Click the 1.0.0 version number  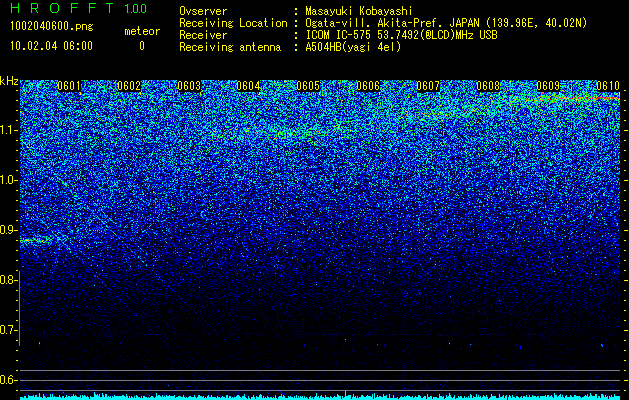pyautogui.click(x=136, y=9)
